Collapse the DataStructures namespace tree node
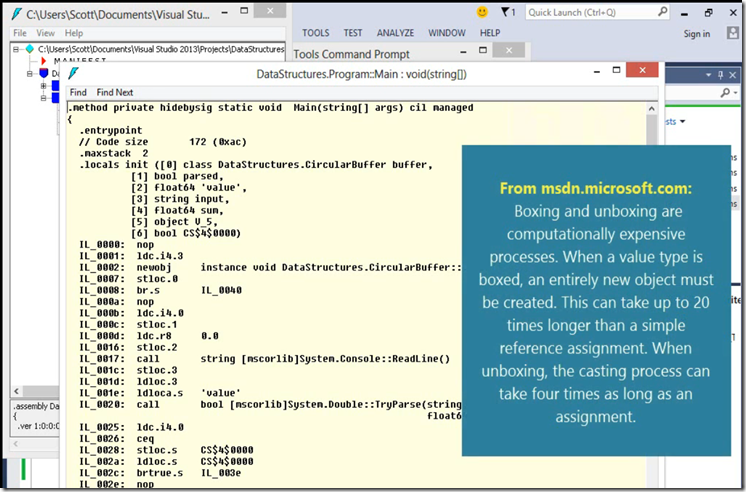 pyautogui.click(x=29, y=74)
